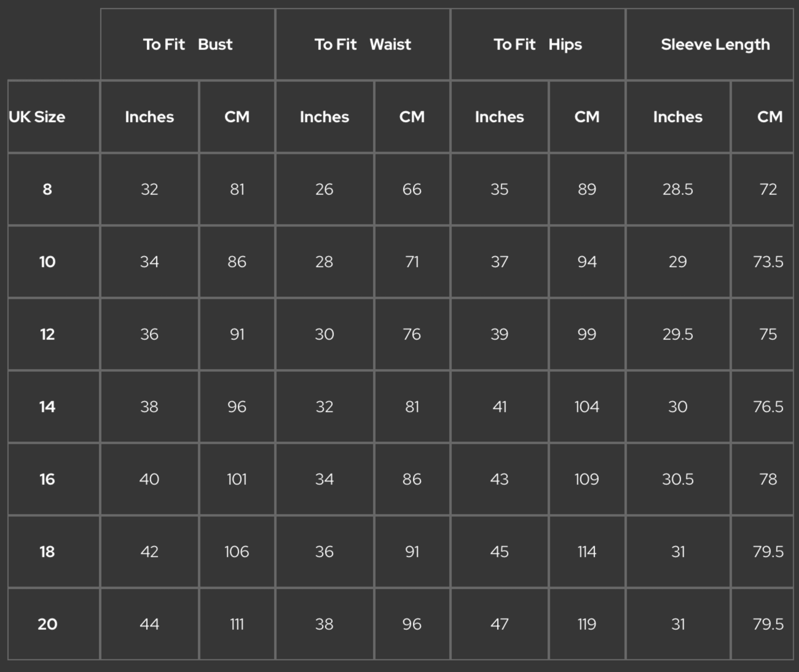Click the Inches subheader under Bust

[x=149, y=117]
